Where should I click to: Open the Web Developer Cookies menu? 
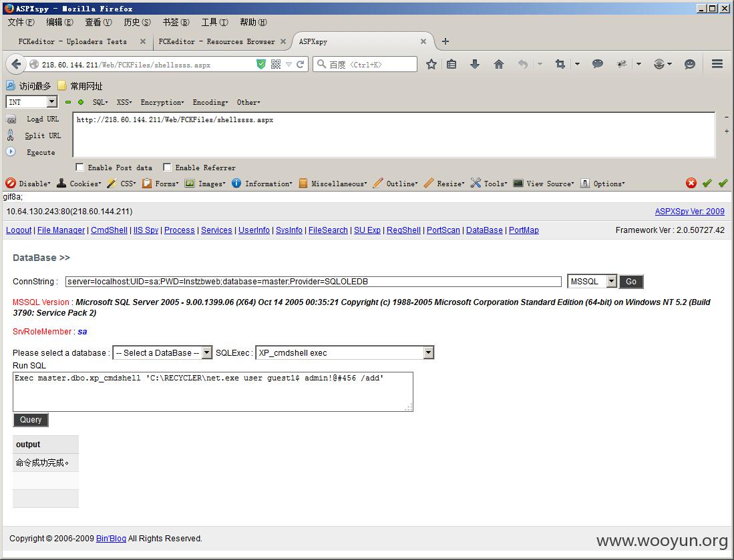point(79,184)
